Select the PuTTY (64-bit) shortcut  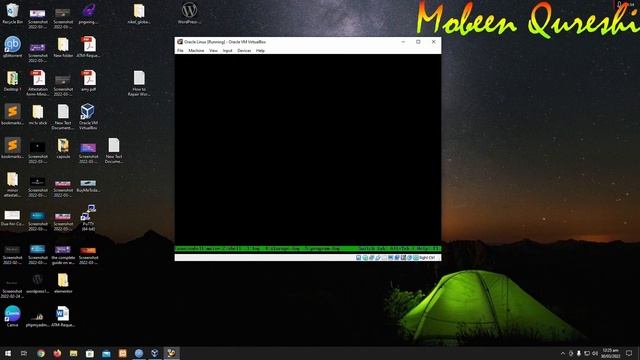[x=88, y=218]
